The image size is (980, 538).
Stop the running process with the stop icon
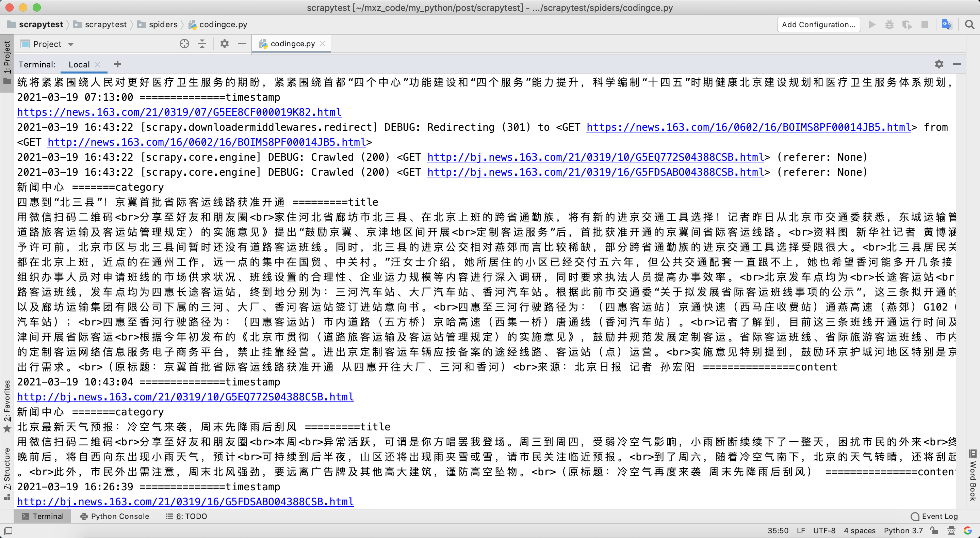tap(925, 25)
